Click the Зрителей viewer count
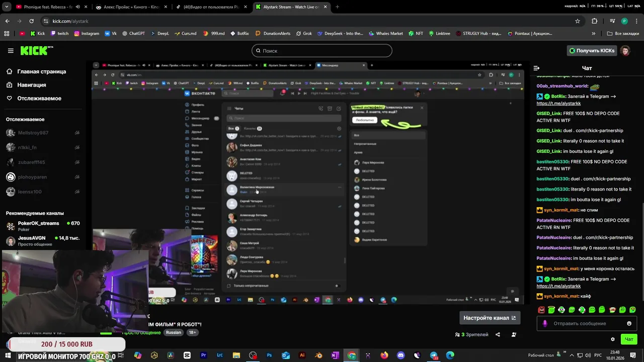 [x=471, y=334]
